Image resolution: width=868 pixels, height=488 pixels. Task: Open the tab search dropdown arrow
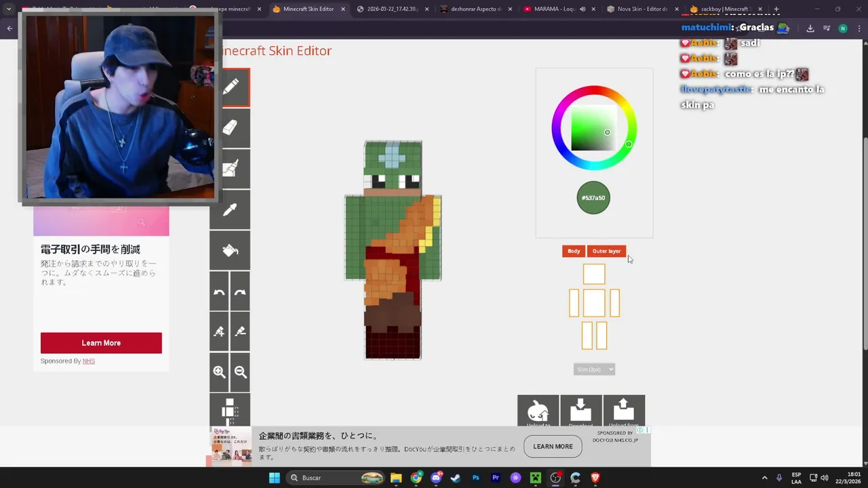pyautogui.click(x=8, y=9)
